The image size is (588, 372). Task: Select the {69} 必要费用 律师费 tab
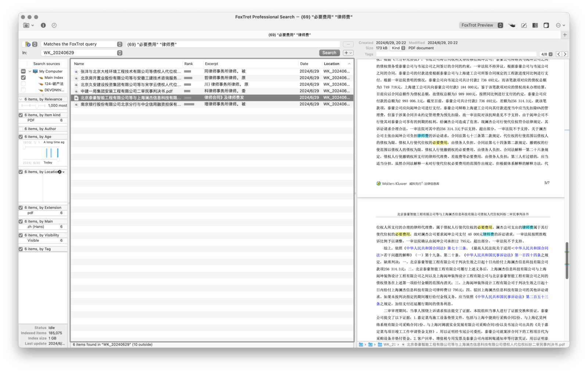pyautogui.click(x=290, y=35)
